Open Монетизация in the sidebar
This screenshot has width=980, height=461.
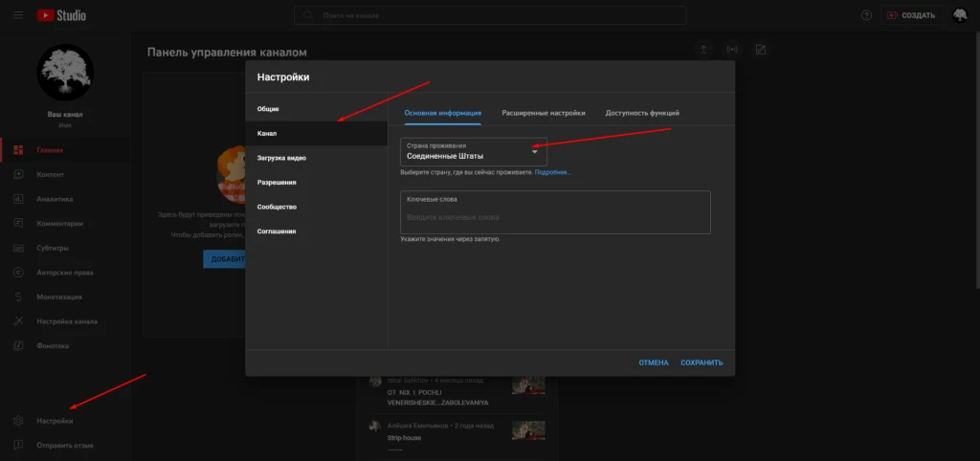point(58,296)
